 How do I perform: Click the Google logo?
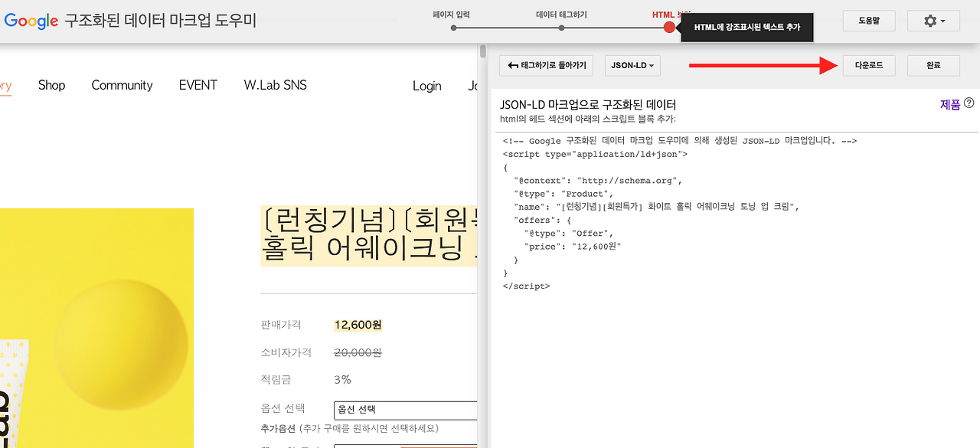[x=31, y=21]
